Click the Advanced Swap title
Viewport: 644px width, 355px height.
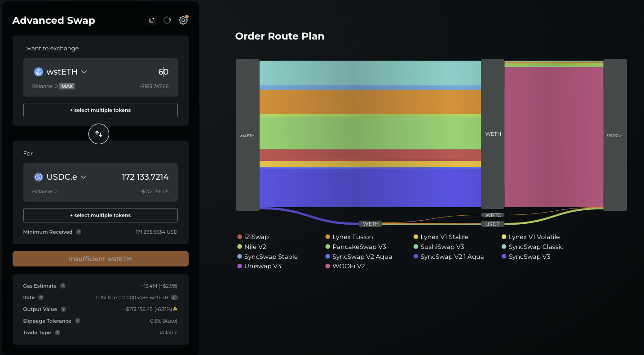[54, 20]
